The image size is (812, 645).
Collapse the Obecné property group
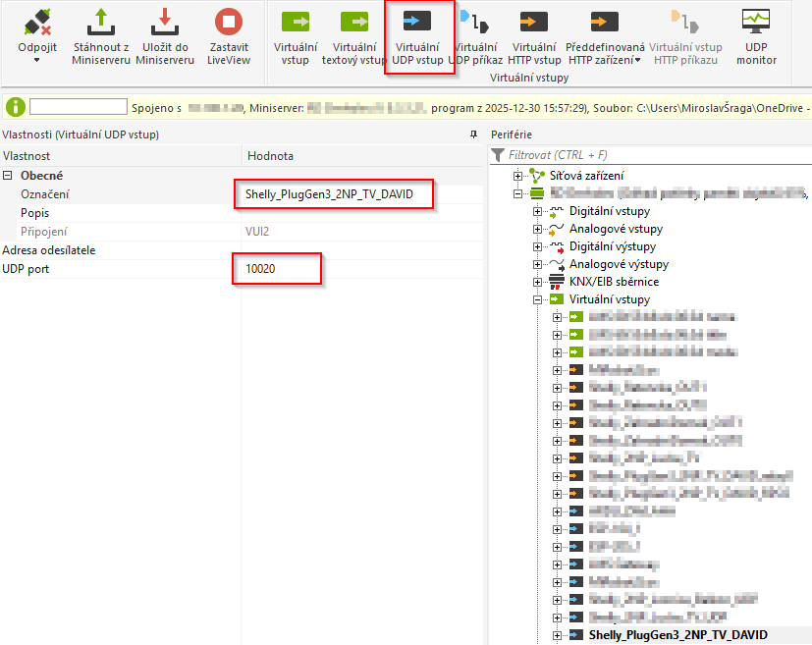(9, 176)
